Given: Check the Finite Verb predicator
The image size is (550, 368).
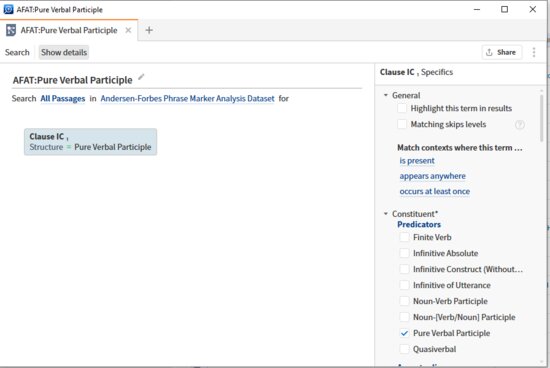Looking at the screenshot, I should coord(404,237).
